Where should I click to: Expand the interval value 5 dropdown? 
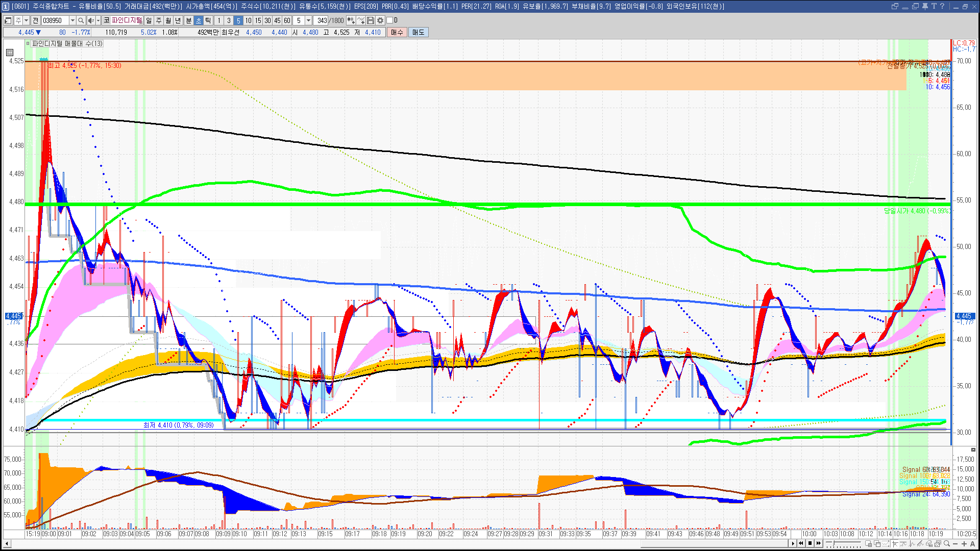(x=308, y=20)
